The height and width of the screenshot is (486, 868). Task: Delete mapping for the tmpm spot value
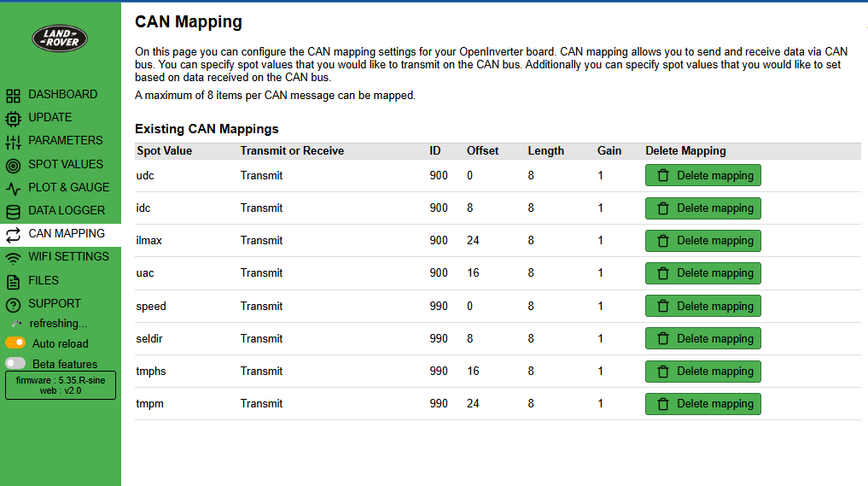[x=702, y=404]
